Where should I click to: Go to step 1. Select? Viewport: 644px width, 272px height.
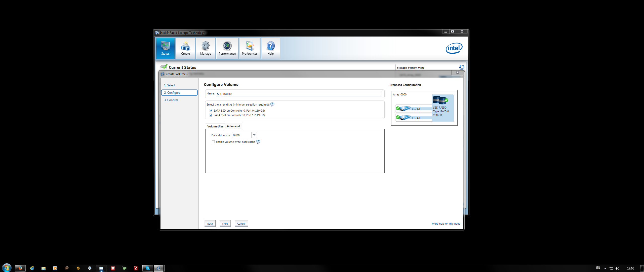(x=170, y=85)
